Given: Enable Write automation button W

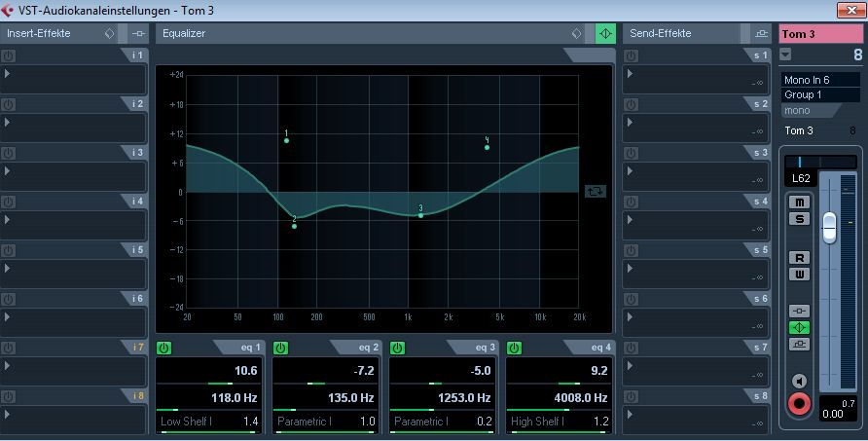Looking at the screenshot, I should tap(800, 275).
